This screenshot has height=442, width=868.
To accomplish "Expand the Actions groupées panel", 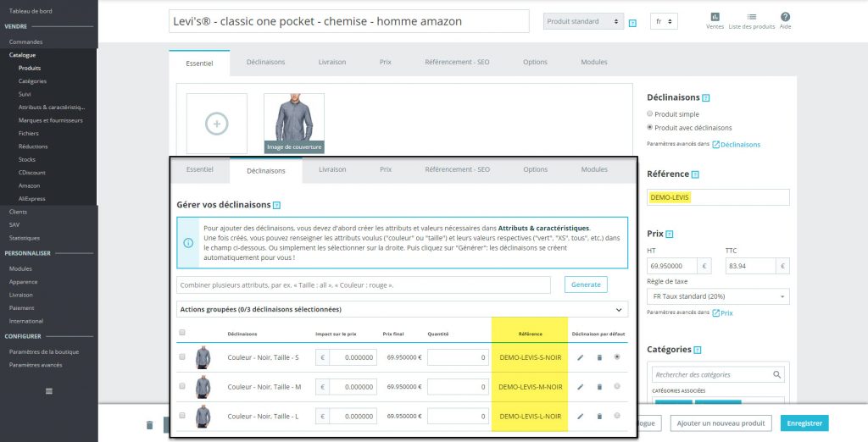I will (402, 309).
